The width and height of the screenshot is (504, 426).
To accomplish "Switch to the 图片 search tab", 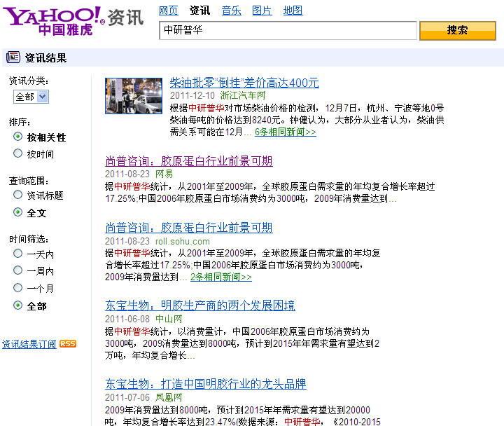I will [262, 11].
